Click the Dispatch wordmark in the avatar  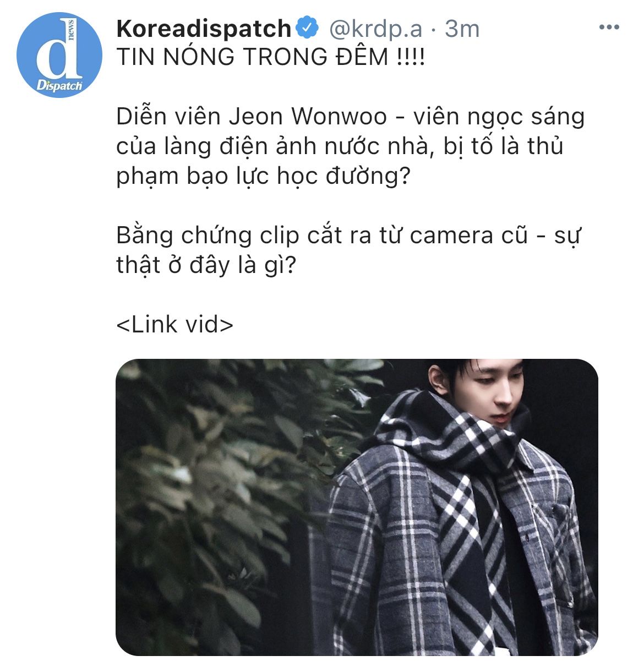[59, 85]
